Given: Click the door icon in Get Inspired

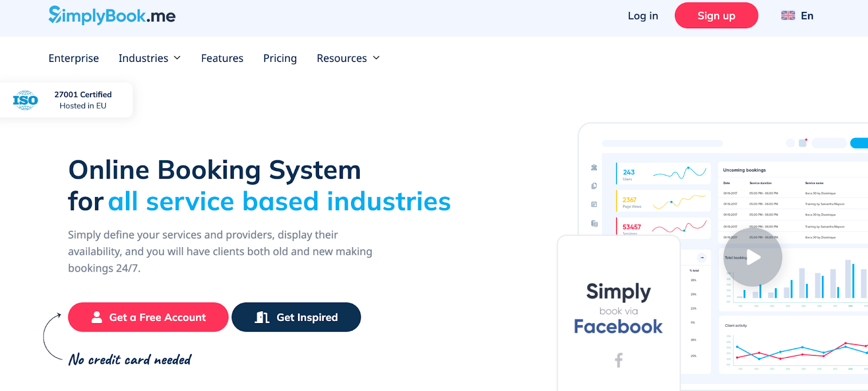Looking at the screenshot, I should pos(262,317).
